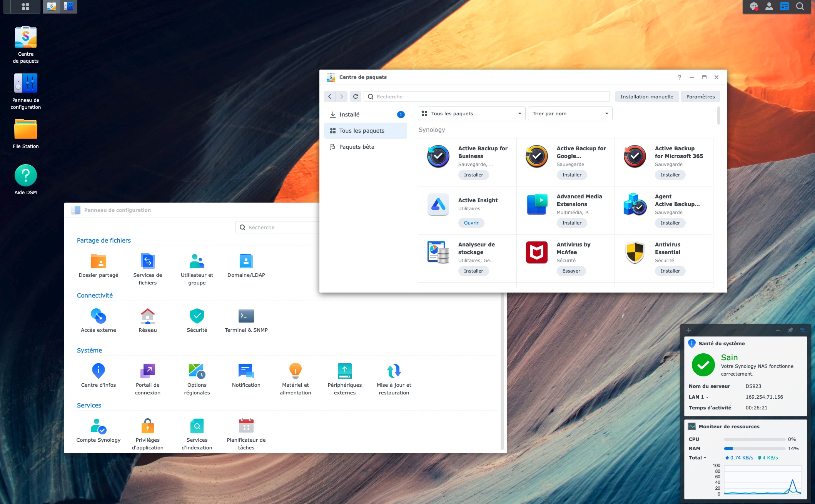Open Aide DSM desktop icon
The width and height of the screenshot is (815, 504).
26,180
